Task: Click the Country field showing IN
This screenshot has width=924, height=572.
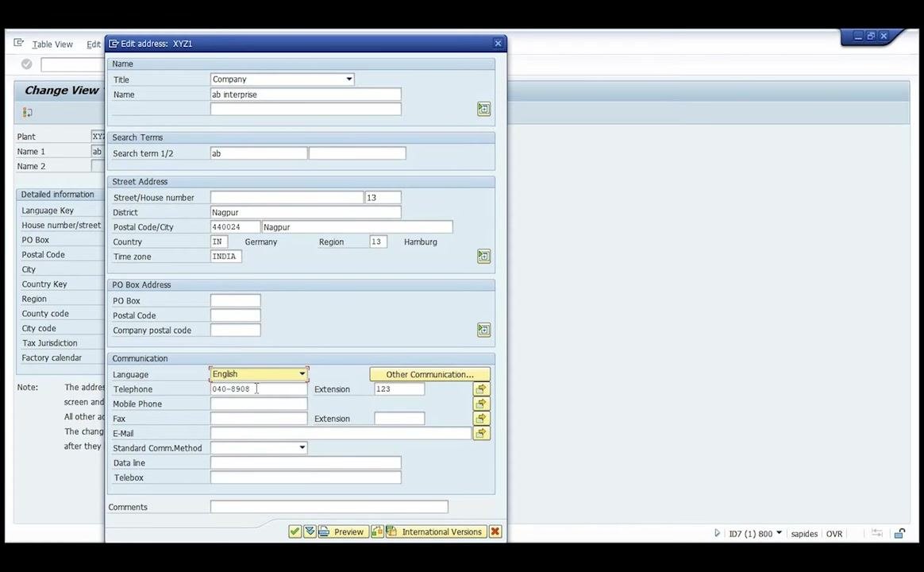Action: (218, 242)
